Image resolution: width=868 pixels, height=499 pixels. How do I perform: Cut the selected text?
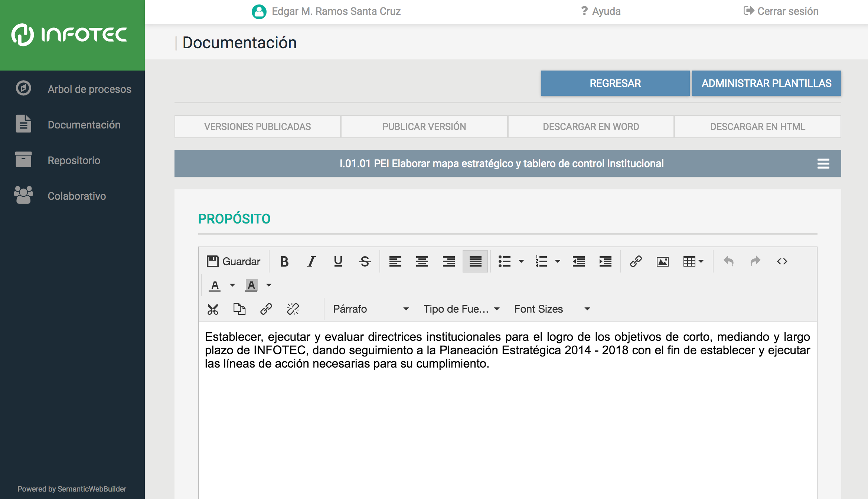tap(213, 309)
